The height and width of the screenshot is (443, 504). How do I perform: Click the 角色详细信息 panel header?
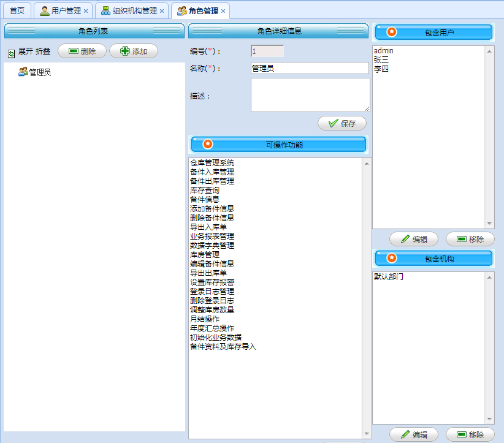[278, 31]
